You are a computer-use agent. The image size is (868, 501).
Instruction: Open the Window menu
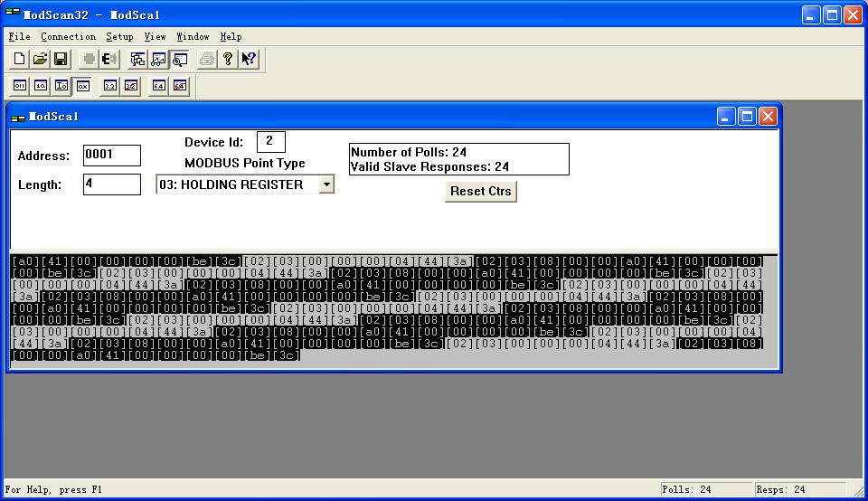(x=193, y=36)
